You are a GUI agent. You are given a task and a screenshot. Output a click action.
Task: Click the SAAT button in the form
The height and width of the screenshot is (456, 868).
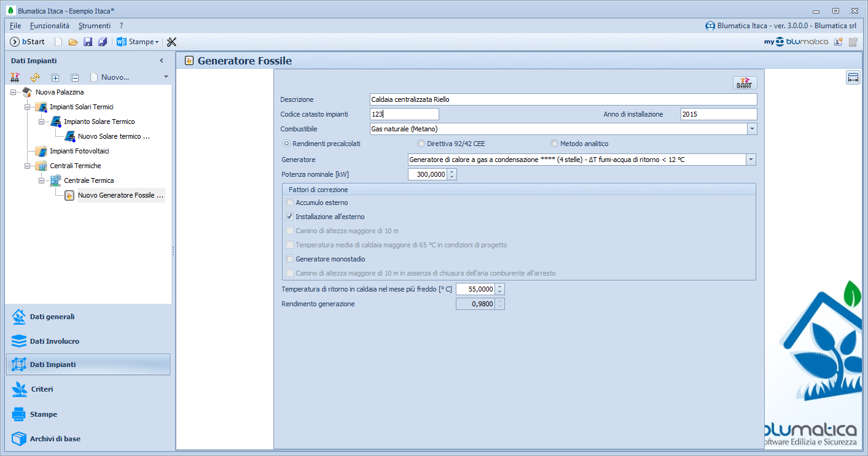tap(745, 83)
